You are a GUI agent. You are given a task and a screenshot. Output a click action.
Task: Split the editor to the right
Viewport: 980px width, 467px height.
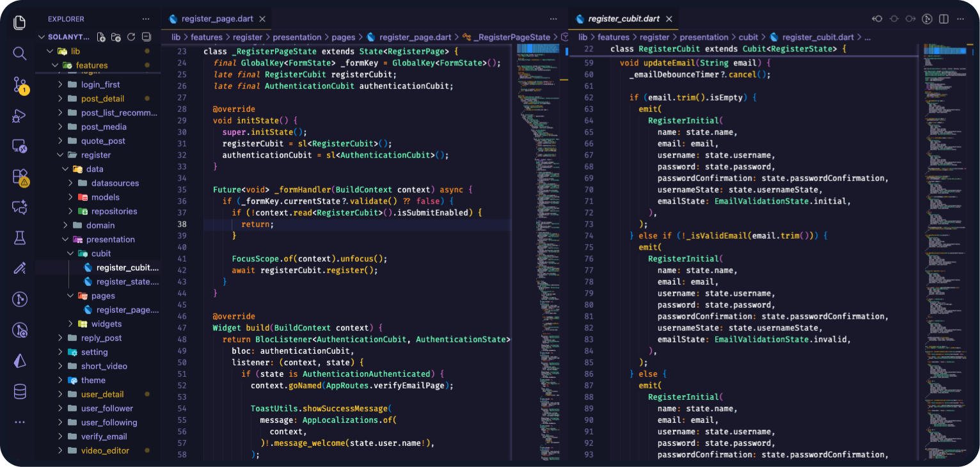[944, 19]
